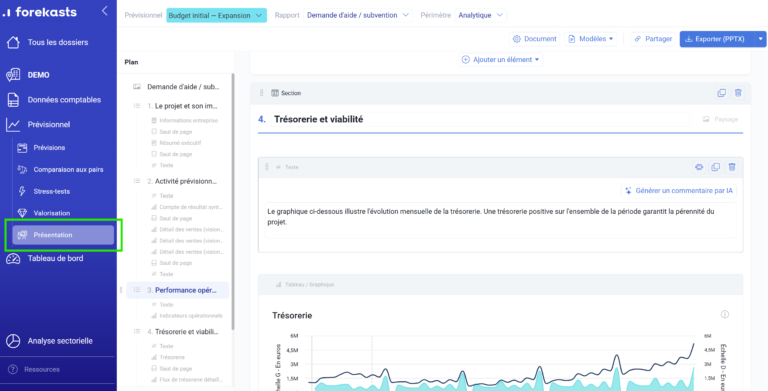
Task: Select Flux de trésorerie détaill... in Plan
Action: 187,380
